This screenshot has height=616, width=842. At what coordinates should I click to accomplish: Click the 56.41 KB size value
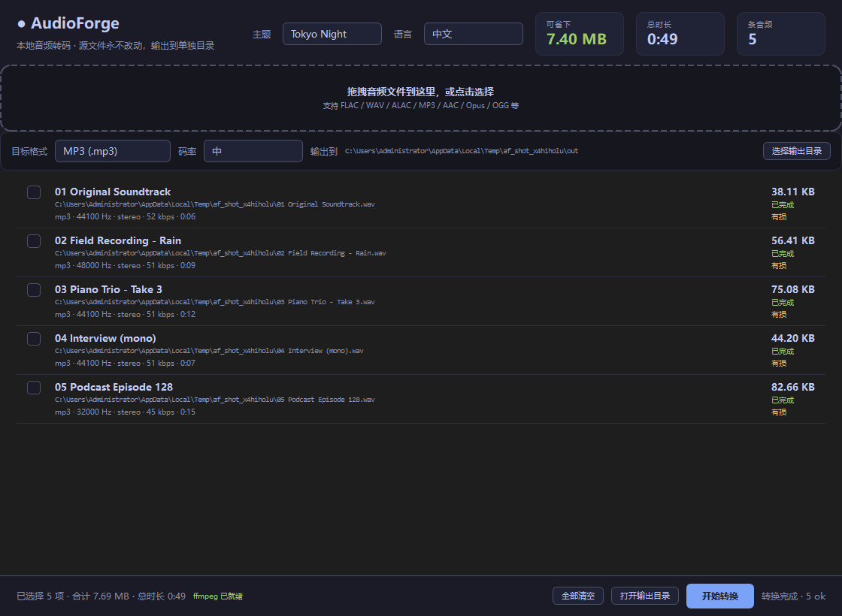[x=792, y=240]
